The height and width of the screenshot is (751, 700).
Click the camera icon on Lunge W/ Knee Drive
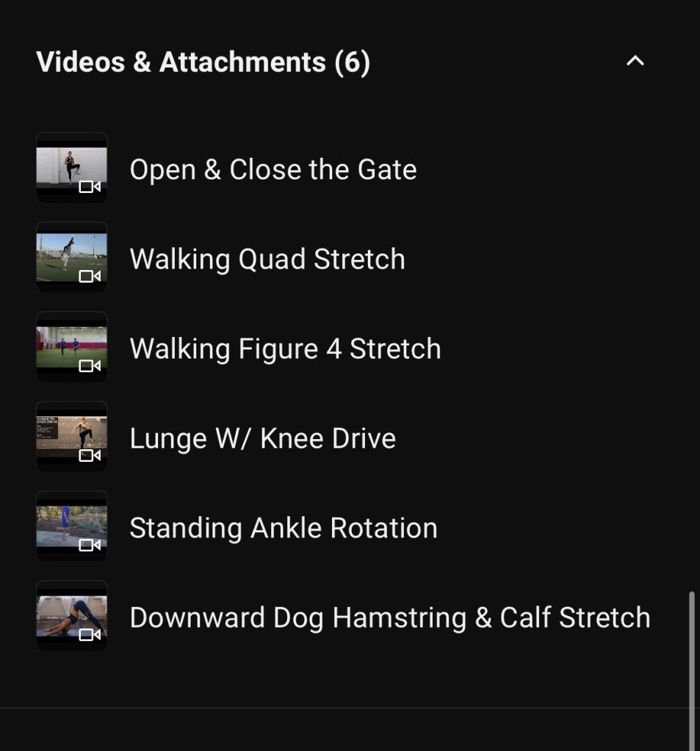coord(90,455)
